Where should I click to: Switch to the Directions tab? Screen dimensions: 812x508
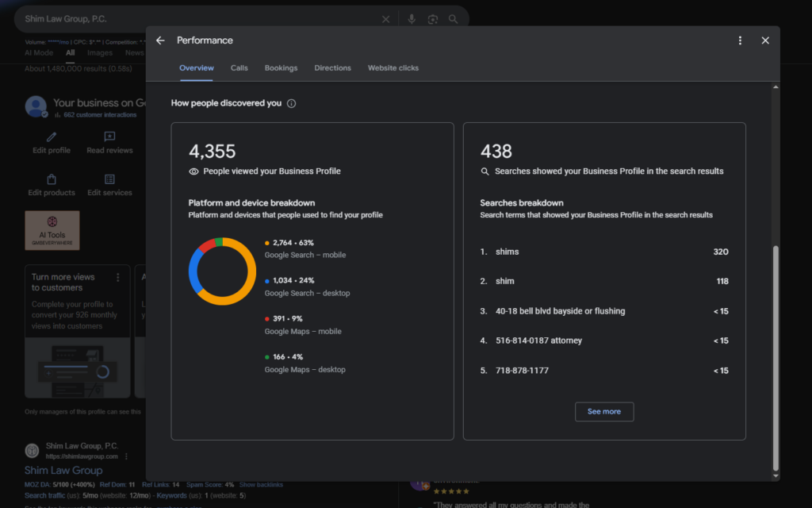[332, 68]
